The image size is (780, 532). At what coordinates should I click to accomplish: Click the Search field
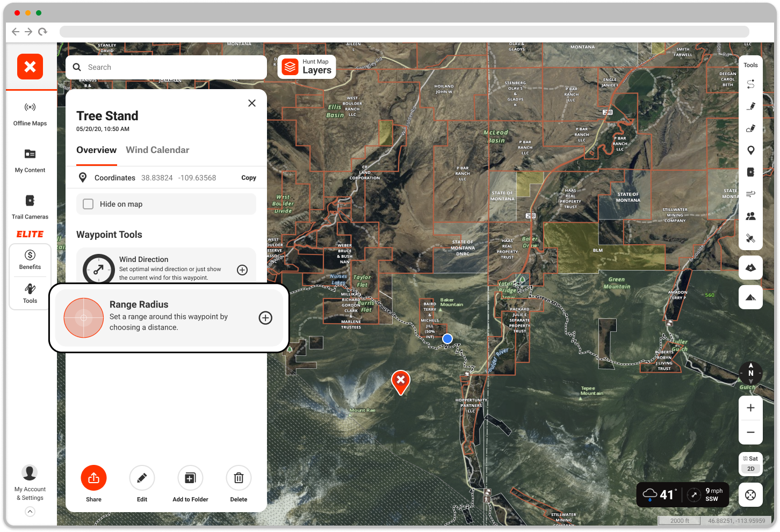pyautogui.click(x=167, y=67)
